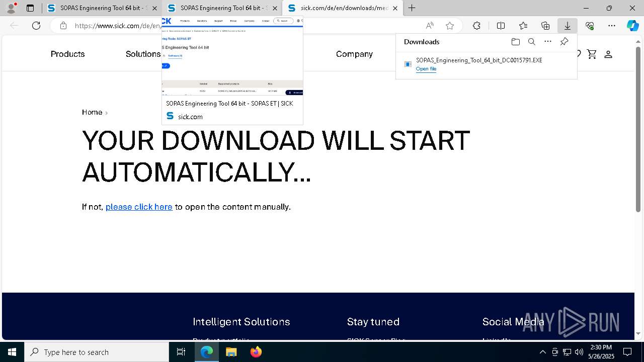The image size is (644, 362).
Task: Open more options in Downloads panel
Action: point(548,42)
